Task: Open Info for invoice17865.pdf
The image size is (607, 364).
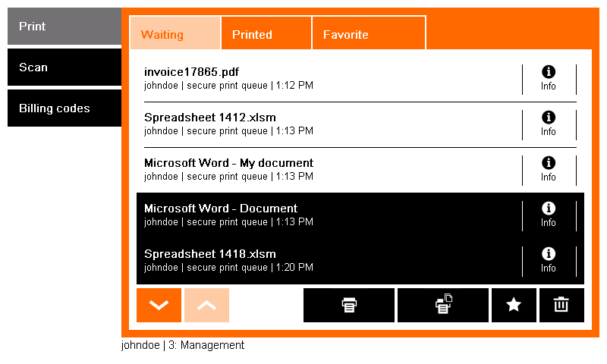Action: [549, 78]
